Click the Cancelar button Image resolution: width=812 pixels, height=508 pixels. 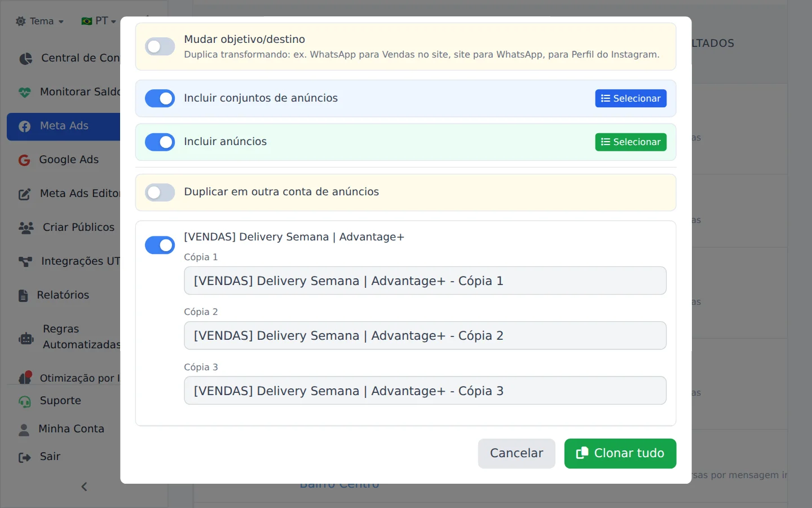click(x=517, y=453)
